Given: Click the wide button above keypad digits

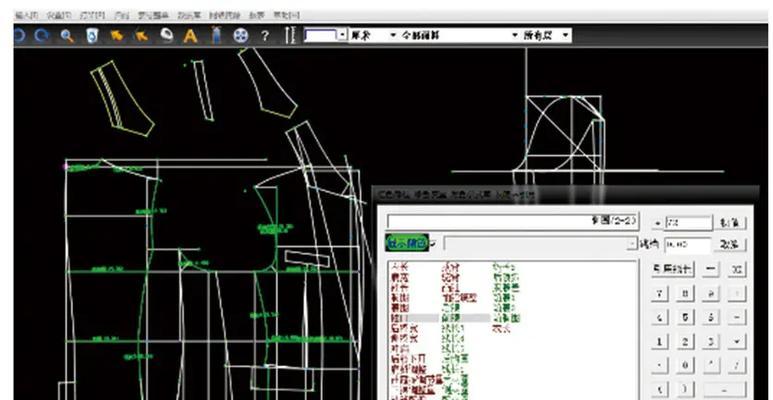Looking at the screenshot, I should coord(673,269).
